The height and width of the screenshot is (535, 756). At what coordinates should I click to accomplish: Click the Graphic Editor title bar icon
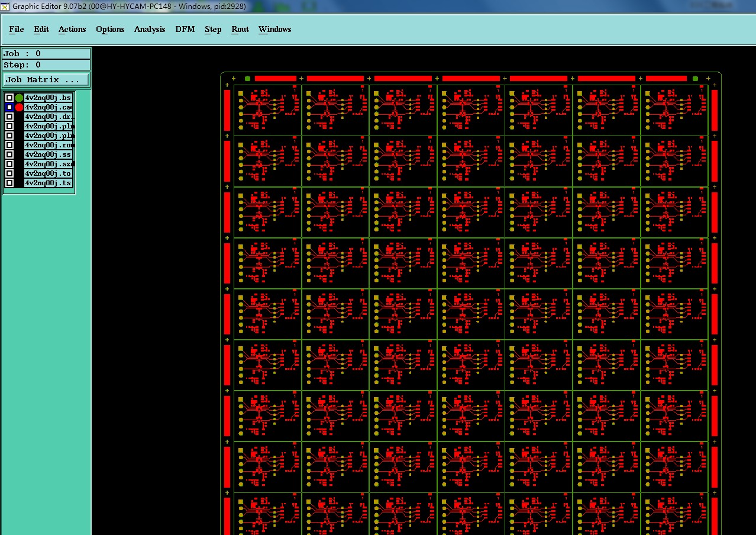point(5,6)
